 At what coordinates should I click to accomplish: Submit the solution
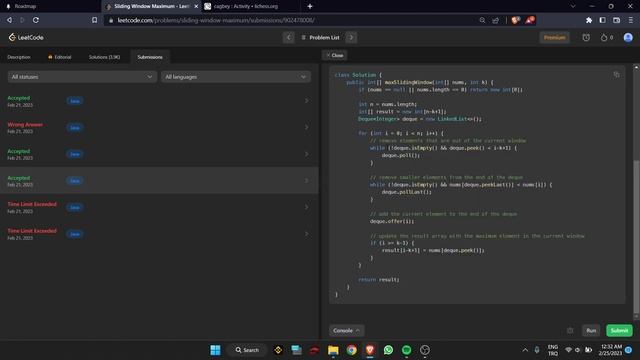[x=619, y=331]
